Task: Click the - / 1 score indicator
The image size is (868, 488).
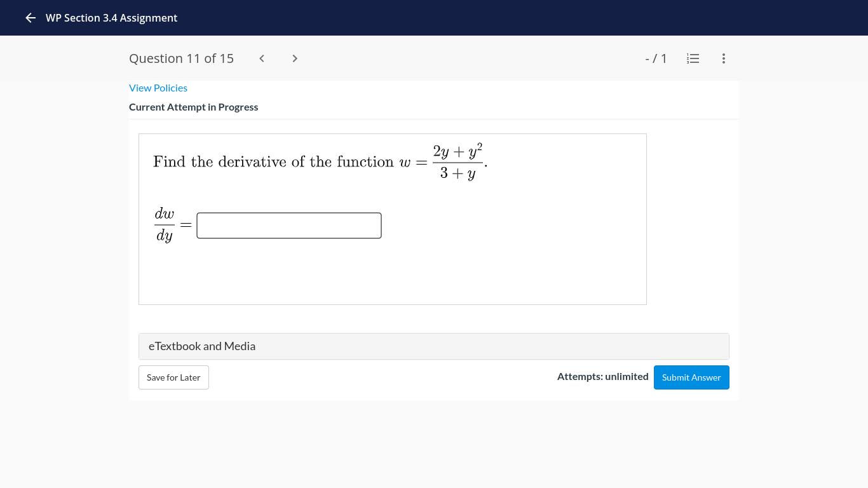Action: (656, 58)
